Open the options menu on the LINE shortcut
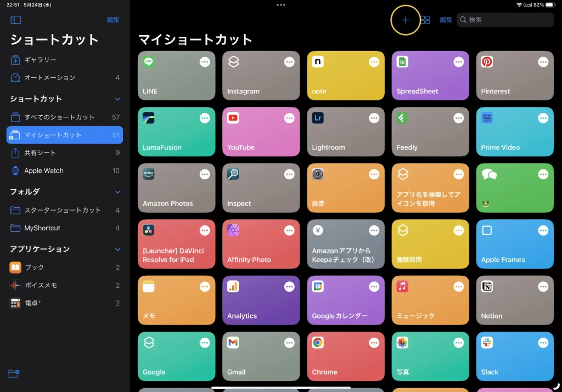Viewport: 562px width, 392px height. pyautogui.click(x=205, y=62)
